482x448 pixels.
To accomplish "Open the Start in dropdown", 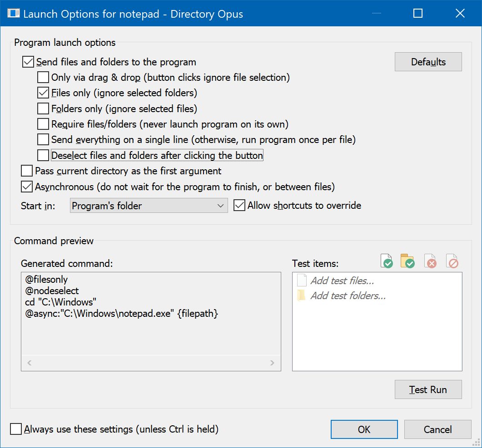I will (149, 206).
